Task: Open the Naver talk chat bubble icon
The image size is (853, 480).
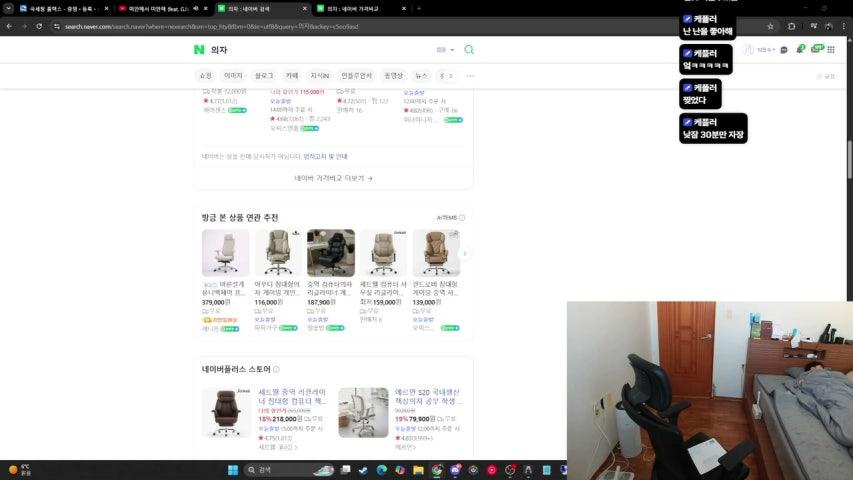Action: [784, 50]
